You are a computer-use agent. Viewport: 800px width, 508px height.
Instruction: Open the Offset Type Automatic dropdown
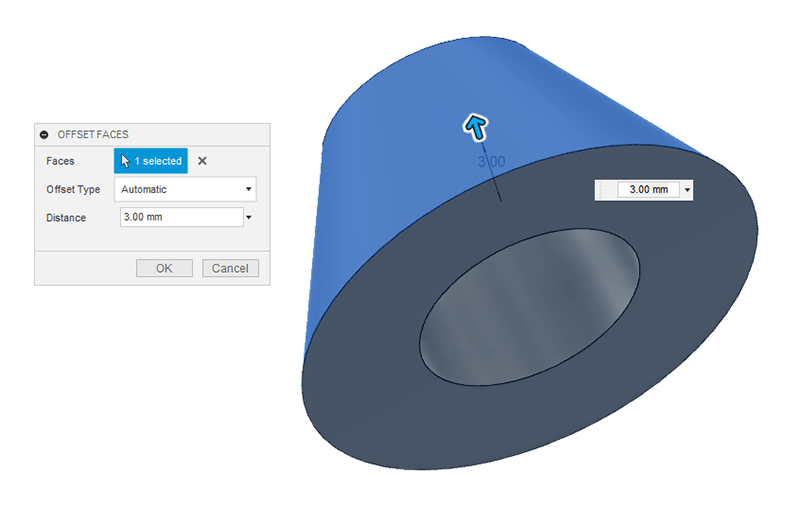point(185,189)
